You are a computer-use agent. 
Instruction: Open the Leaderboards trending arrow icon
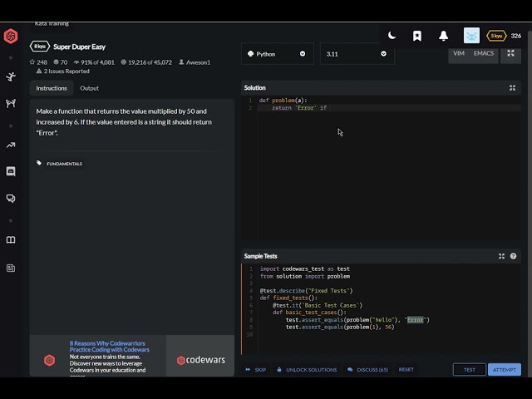coord(11,145)
